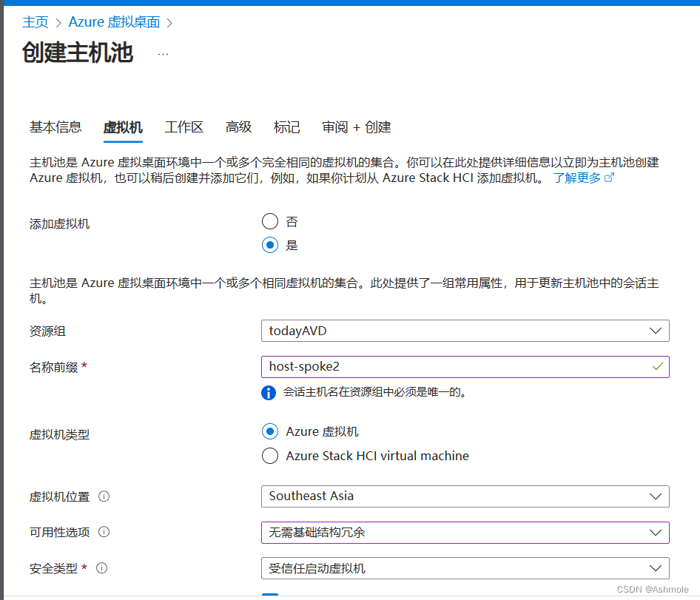
Task: Click the info icon next to 安全类型
Action: point(102,568)
